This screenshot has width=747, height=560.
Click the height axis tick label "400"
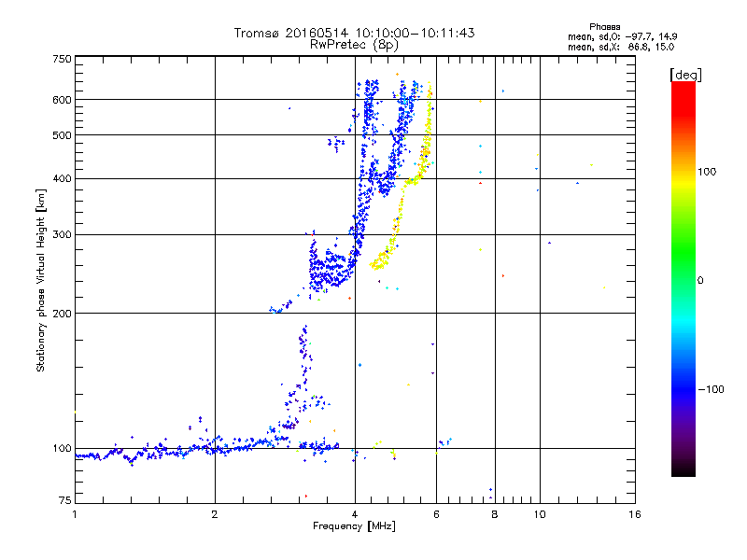click(x=62, y=179)
